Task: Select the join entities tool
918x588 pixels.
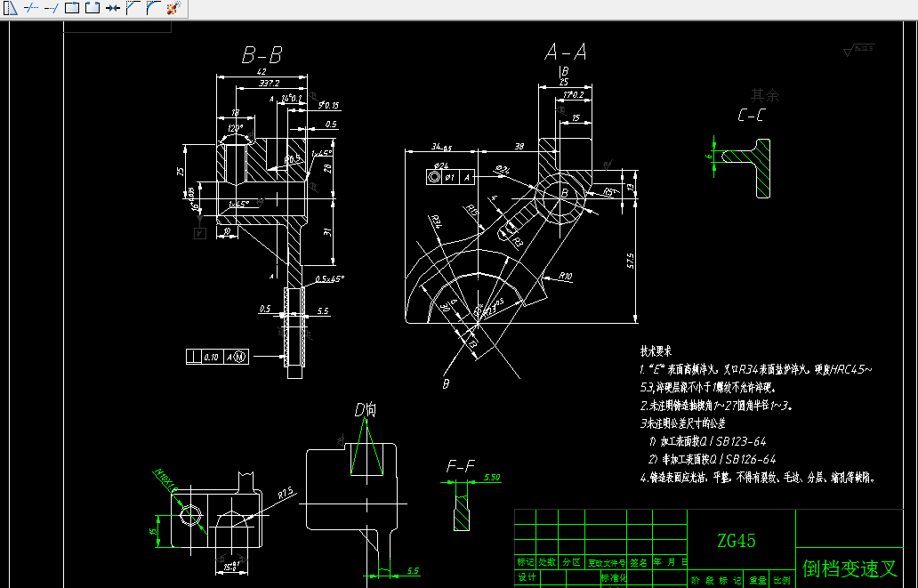Action: [112, 9]
